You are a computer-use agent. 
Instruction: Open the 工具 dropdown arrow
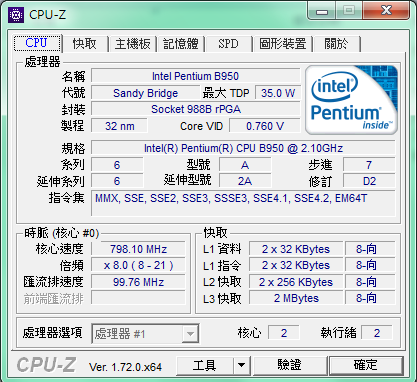click(242, 365)
